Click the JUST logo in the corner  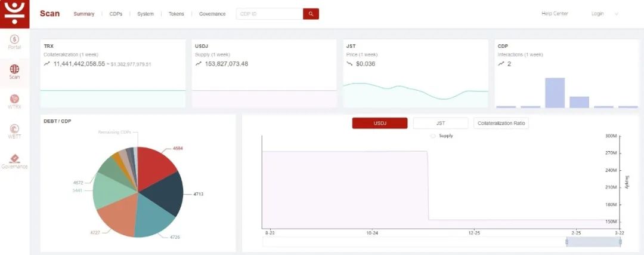[14, 14]
